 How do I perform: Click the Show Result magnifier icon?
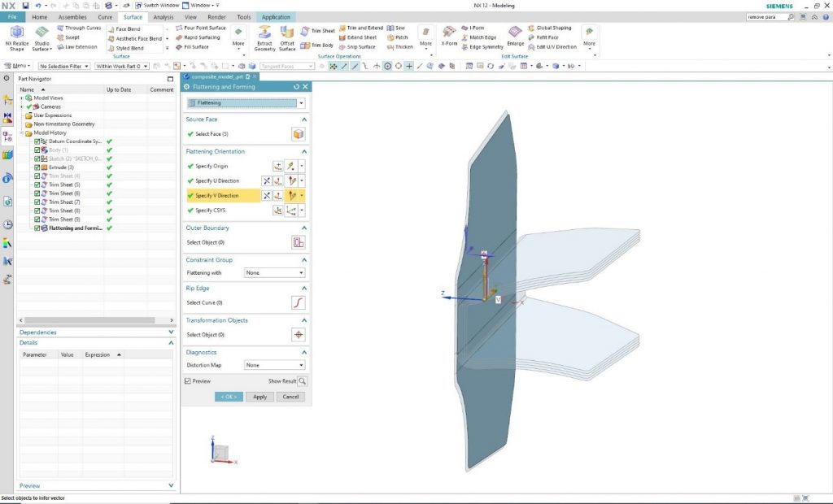(x=303, y=380)
